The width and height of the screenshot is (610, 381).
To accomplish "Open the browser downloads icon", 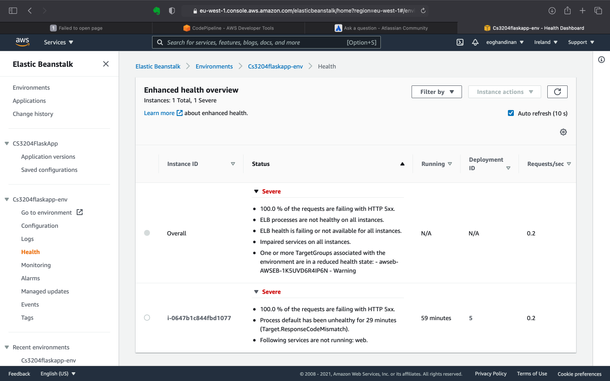I will [x=552, y=11].
